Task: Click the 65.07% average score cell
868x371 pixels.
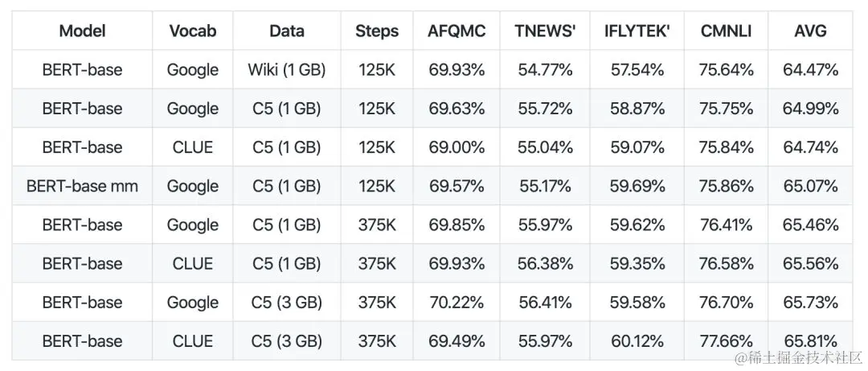Action: click(x=810, y=187)
